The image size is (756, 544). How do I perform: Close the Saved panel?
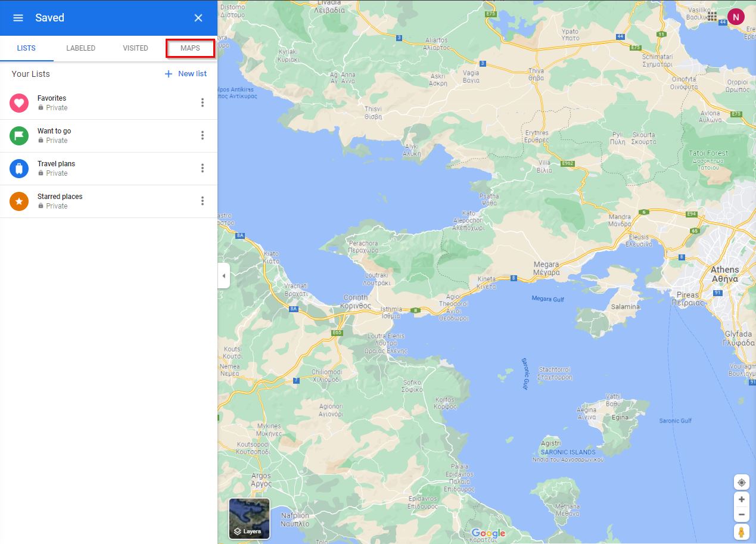(x=198, y=18)
